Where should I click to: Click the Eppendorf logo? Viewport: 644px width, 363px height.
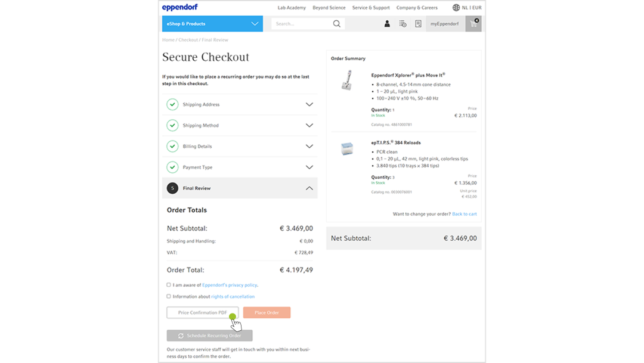[x=179, y=7]
